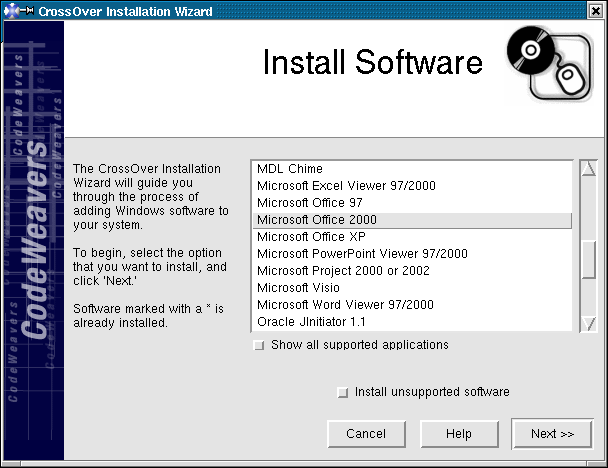
Task: Select Microsoft Excel Viewer 97/2000
Action: (346, 186)
